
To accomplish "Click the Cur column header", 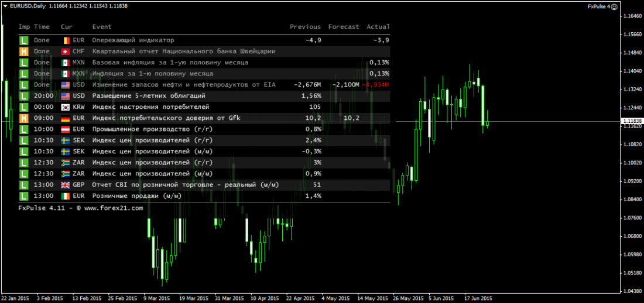I will (x=67, y=27).
